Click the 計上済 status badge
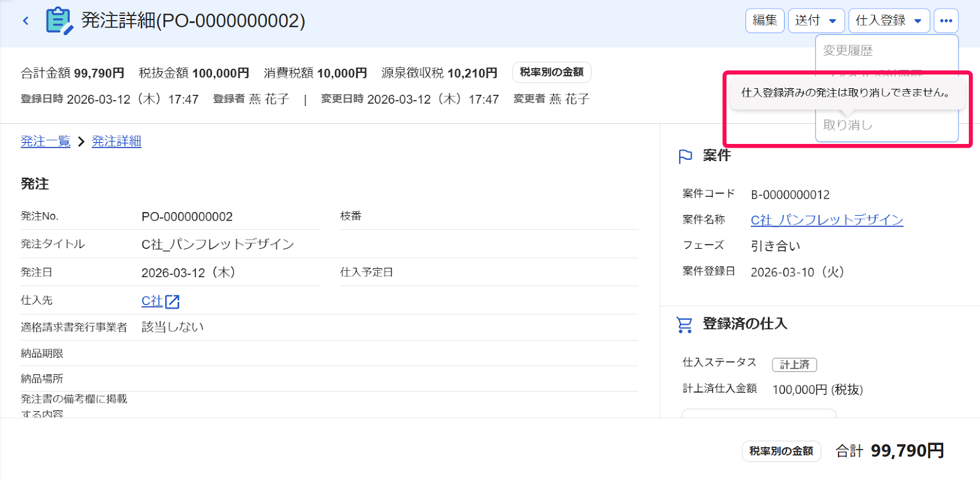 point(794,365)
